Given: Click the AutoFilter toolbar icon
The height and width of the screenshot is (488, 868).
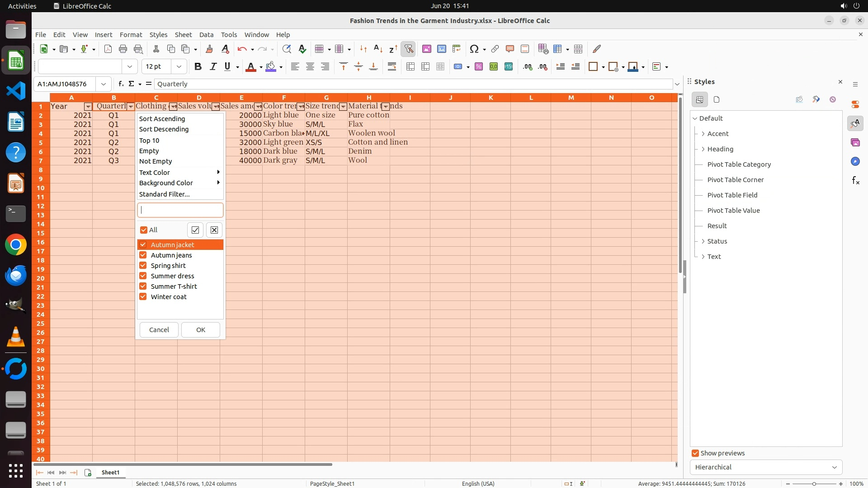Looking at the screenshot, I should [x=408, y=49].
